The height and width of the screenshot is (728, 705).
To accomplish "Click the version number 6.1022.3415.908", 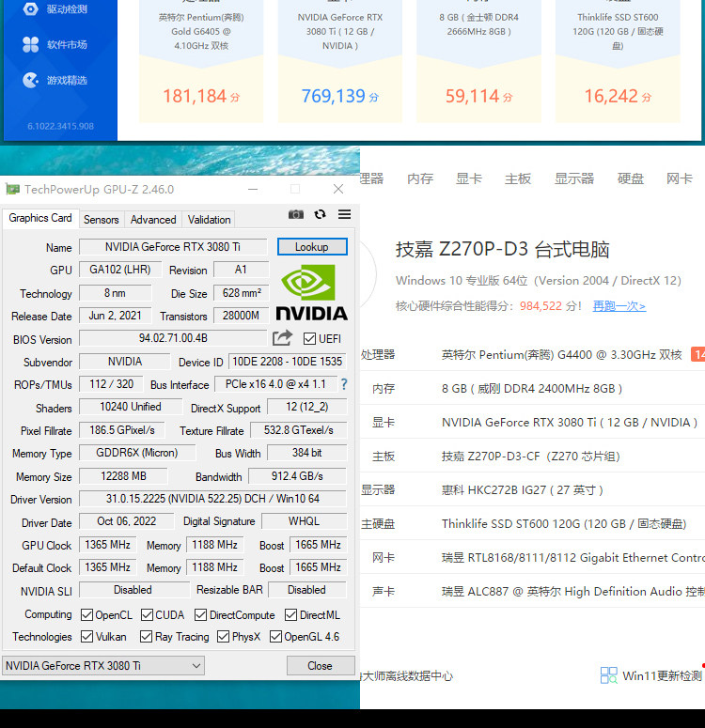I will [60, 126].
